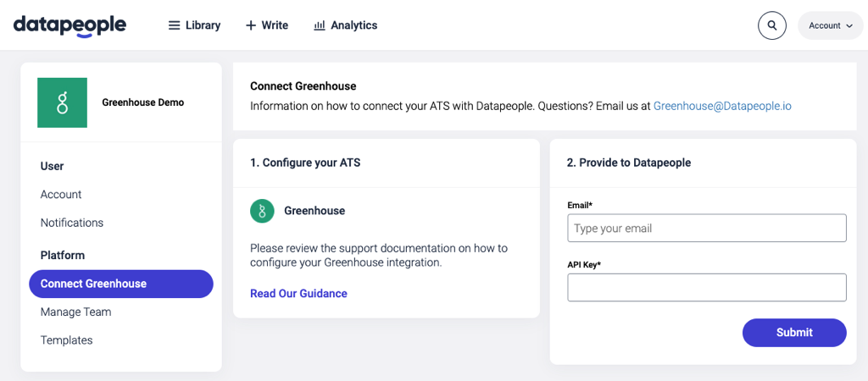The height and width of the screenshot is (381, 868).
Task: Focus the API Key input field
Action: click(x=707, y=288)
